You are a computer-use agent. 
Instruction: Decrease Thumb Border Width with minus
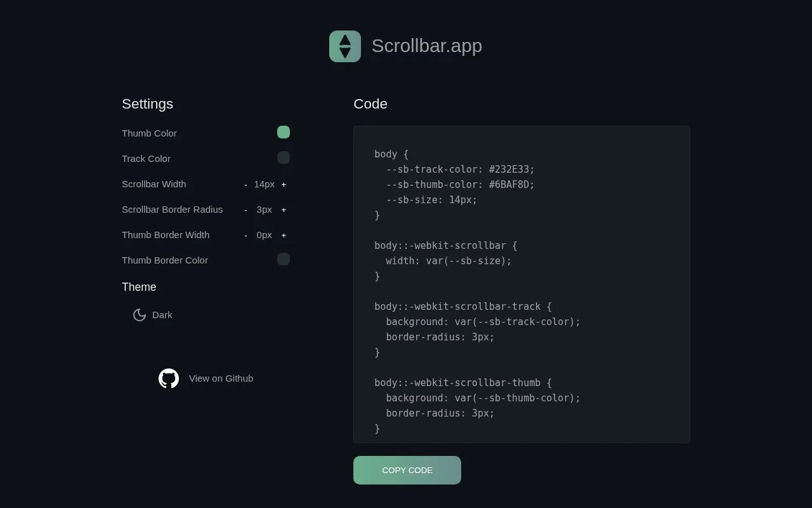coord(246,236)
